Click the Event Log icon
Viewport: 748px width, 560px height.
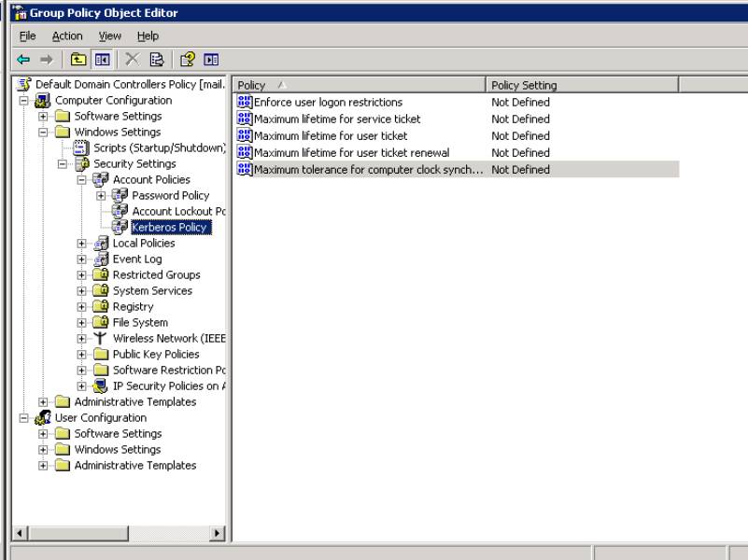[x=101, y=259]
